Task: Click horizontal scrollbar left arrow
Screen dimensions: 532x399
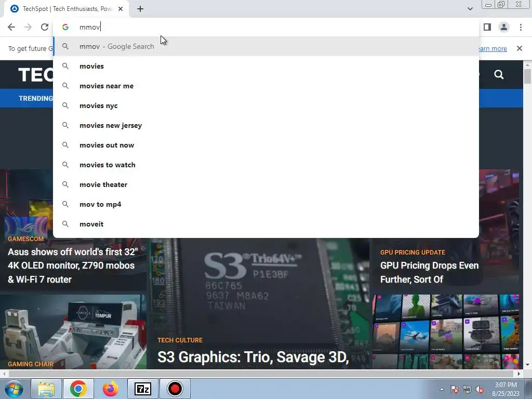Action: 4,374
